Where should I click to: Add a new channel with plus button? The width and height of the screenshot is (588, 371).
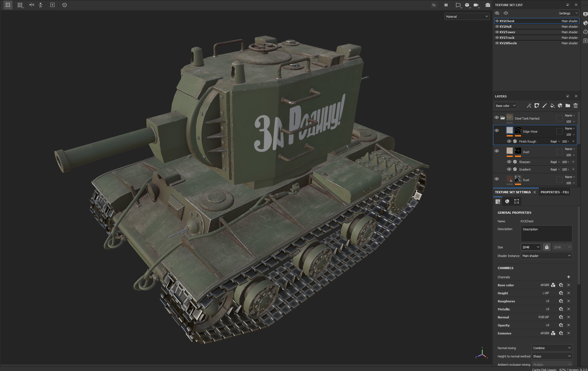click(x=568, y=277)
